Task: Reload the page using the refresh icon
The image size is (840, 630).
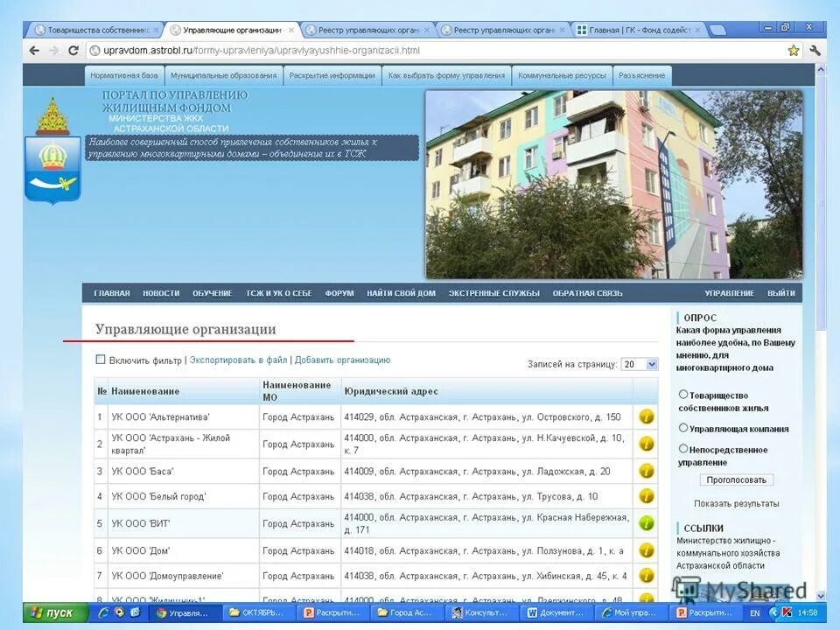Action: click(x=75, y=50)
